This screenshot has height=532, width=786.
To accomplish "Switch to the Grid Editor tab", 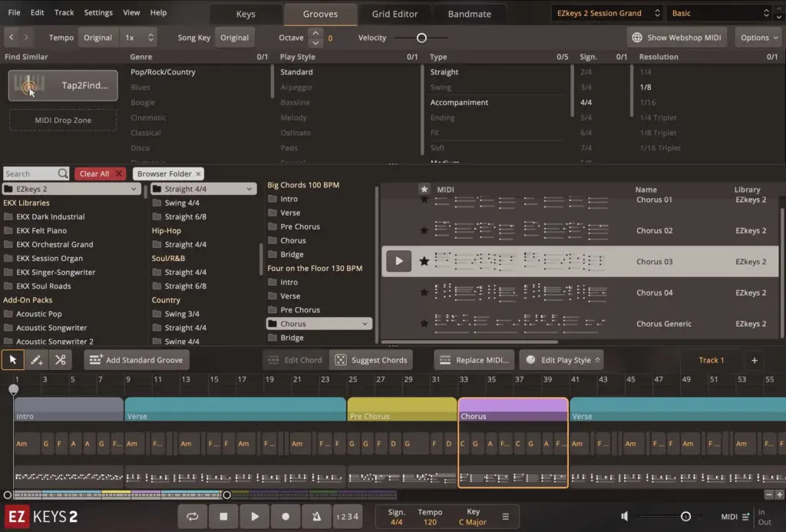I will tap(395, 13).
